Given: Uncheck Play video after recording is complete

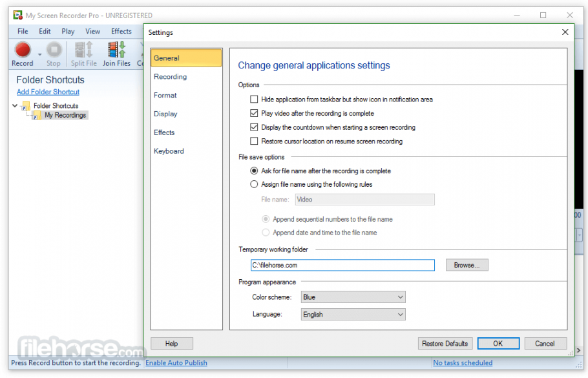Looking at the screenshot, I should click(x=254, y=114).
